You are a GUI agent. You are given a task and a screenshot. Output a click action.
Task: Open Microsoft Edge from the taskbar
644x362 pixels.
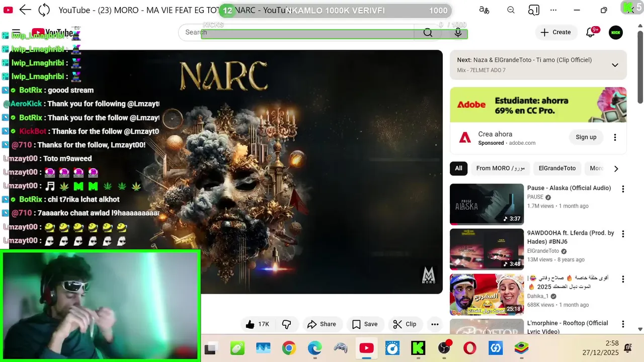point(315,348)
